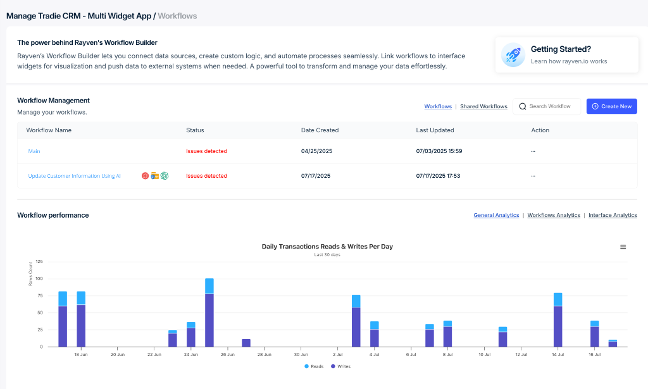Screen dimensions: 648x389
Task: Open Workflows Analytics view
Action: coord(554,215)
